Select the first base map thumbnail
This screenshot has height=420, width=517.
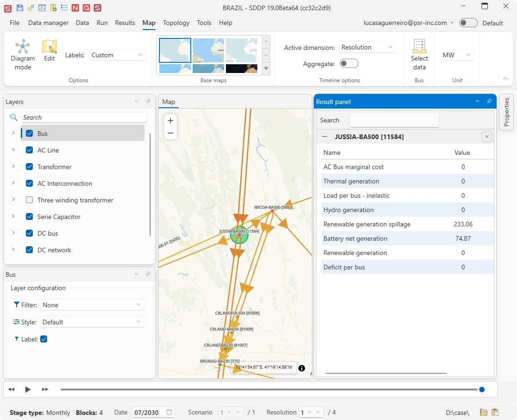tap(175, 50)
